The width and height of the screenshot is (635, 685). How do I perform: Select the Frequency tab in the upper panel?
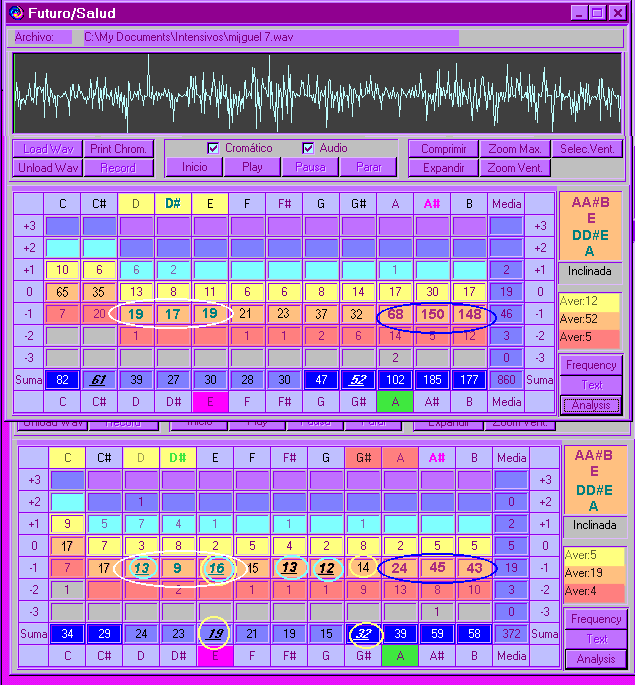click(590, 365)
